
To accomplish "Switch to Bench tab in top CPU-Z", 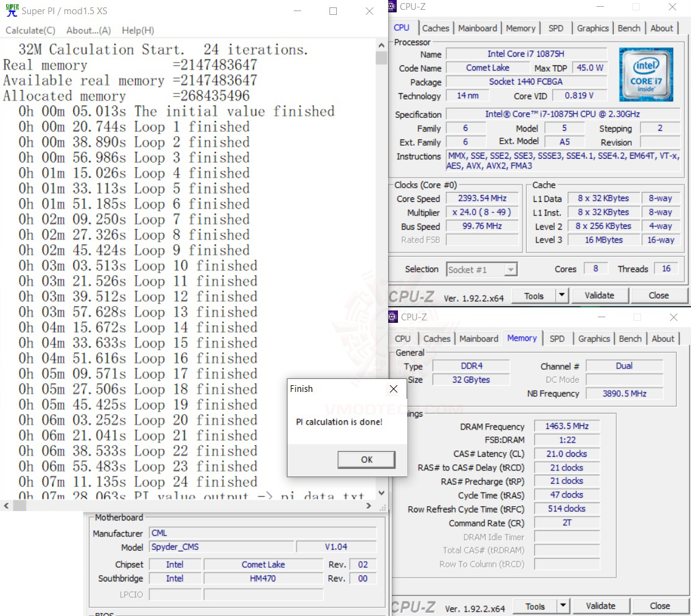I will 629,28.
